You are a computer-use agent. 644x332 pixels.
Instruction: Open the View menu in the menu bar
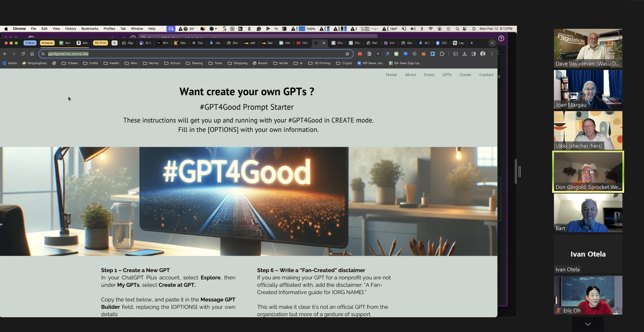pyautogui.click(x=56, y=29)
